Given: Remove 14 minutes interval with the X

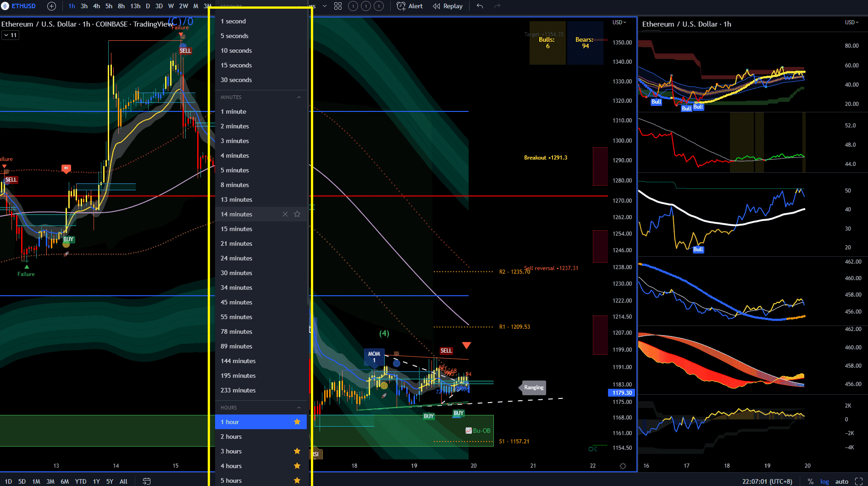Looking at the screenshot, I should pyautogui.click(x=285, y=214).
